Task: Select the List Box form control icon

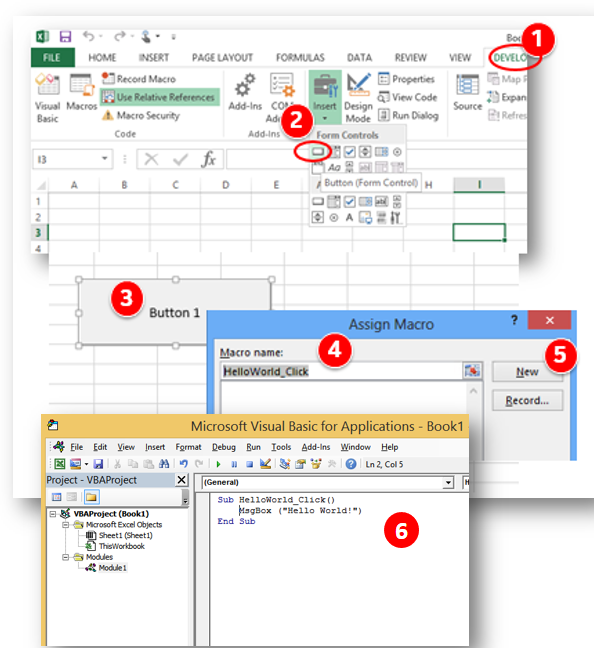Action: [x=382, y=152]
